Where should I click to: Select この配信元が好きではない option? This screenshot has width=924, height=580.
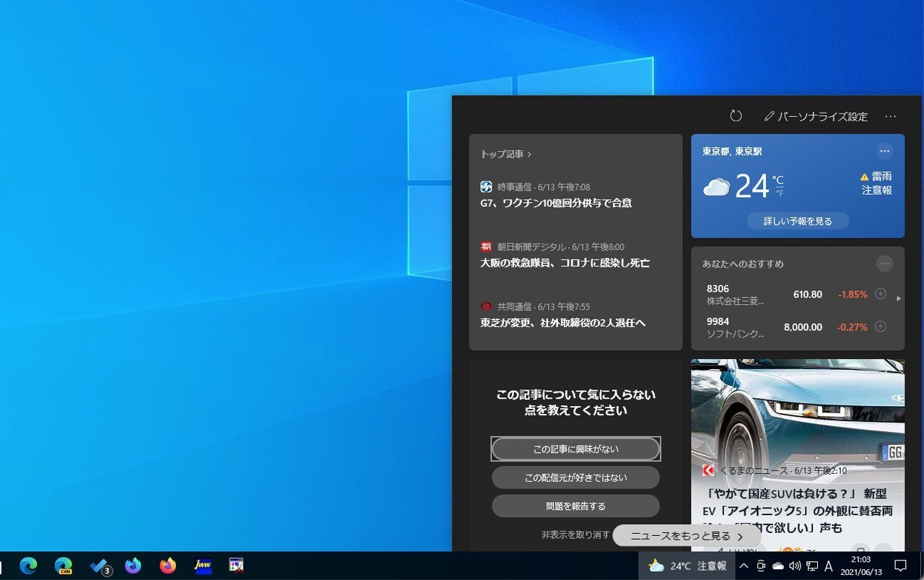[575, 477]
